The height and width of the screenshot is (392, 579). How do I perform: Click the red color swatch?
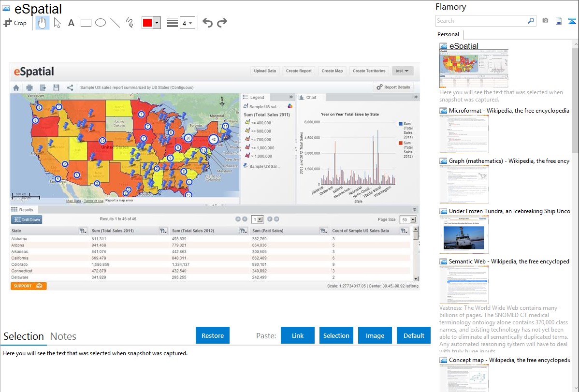[x=147, y=23]
